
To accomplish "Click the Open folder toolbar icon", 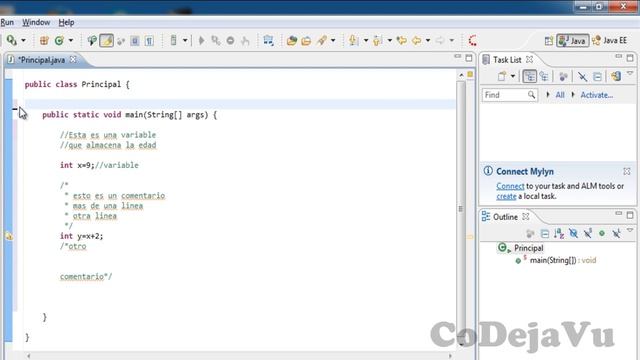I will coord(306,40).
